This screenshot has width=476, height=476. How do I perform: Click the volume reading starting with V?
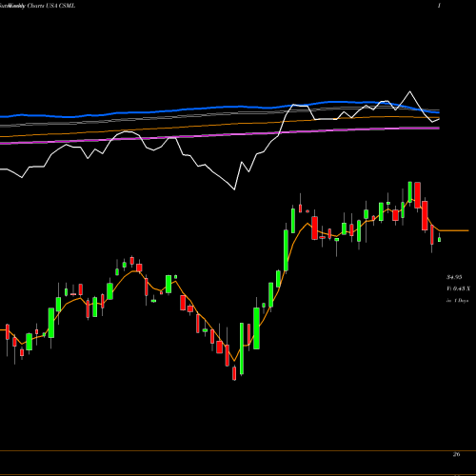[458, 288]
